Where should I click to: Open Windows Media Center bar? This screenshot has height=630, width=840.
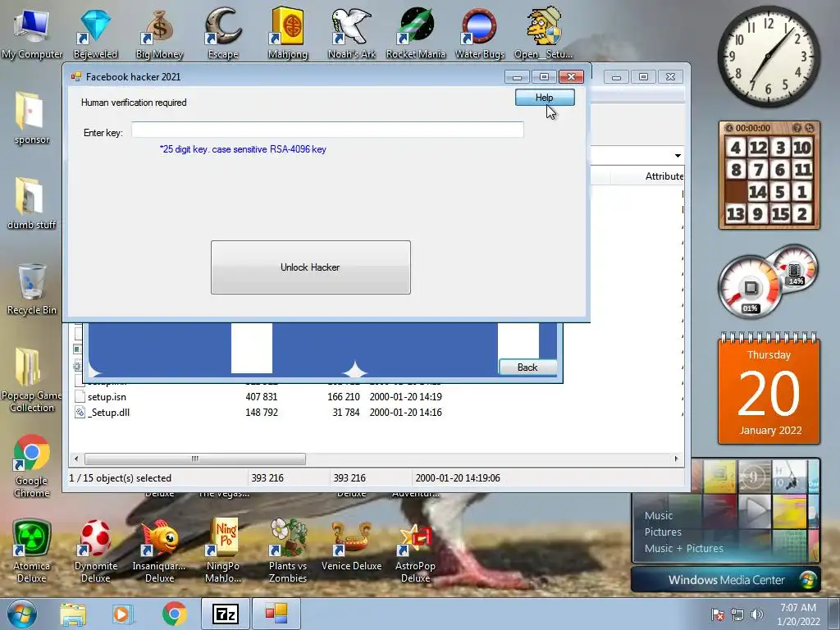coord(726,580)
